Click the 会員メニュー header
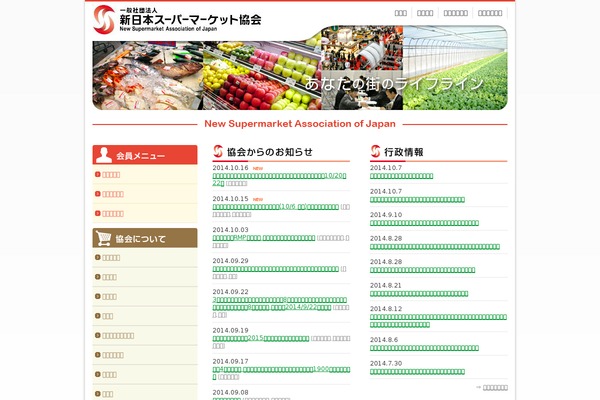The image size is (600, 400). pos(145,155)
